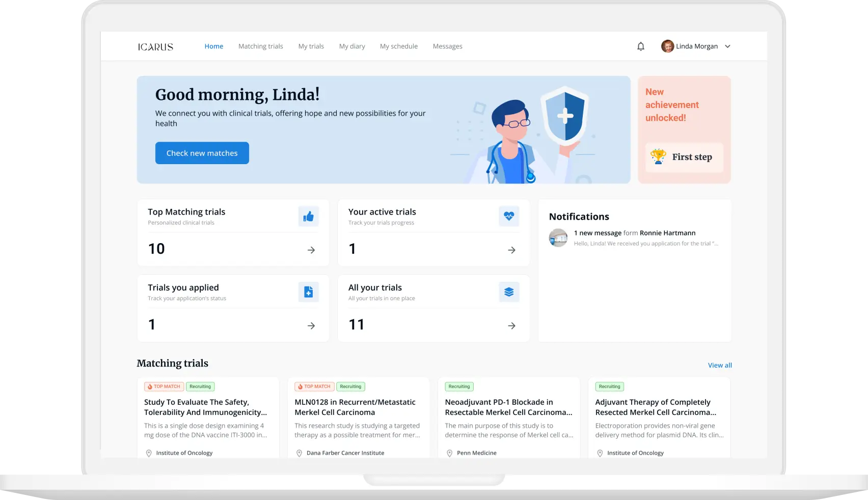The width and height of the screenshot is (868, 500).
Task: Open the message notification from Ronnie Hartmann
Action: (634, 238)
